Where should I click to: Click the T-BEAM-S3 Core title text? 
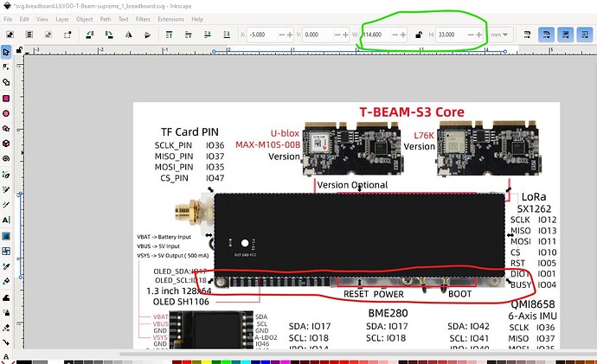tap(412, 112)
